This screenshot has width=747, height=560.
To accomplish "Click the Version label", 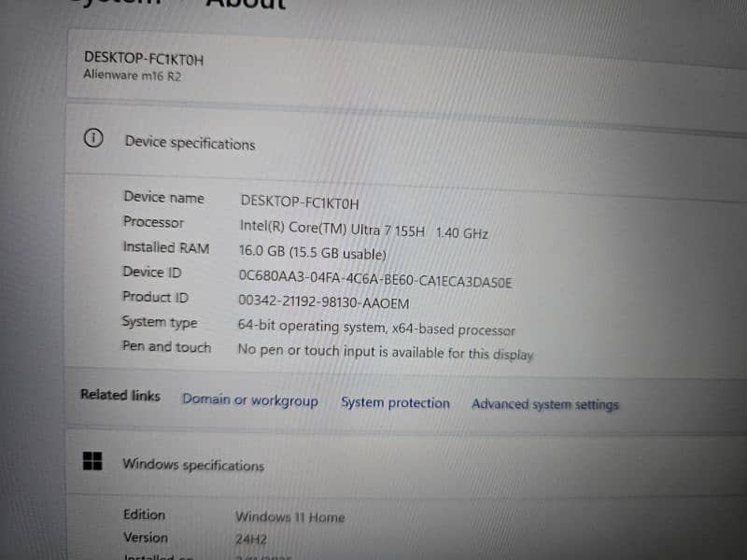I will [146, 538].
